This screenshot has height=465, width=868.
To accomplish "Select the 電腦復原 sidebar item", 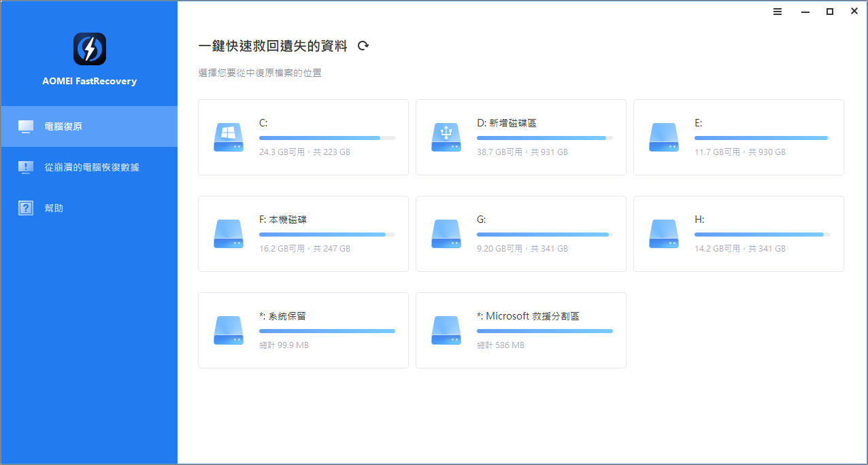I will tap(89, 126).
